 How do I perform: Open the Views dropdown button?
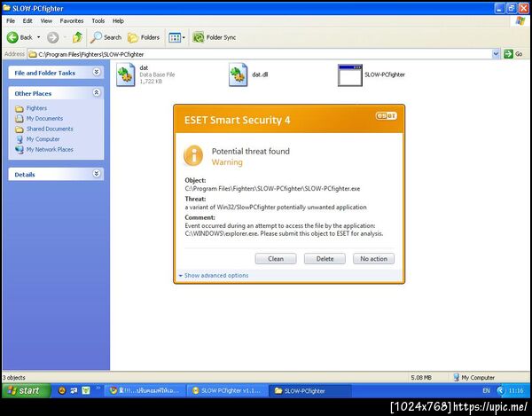pyautogui.click(x=176, y=37)
